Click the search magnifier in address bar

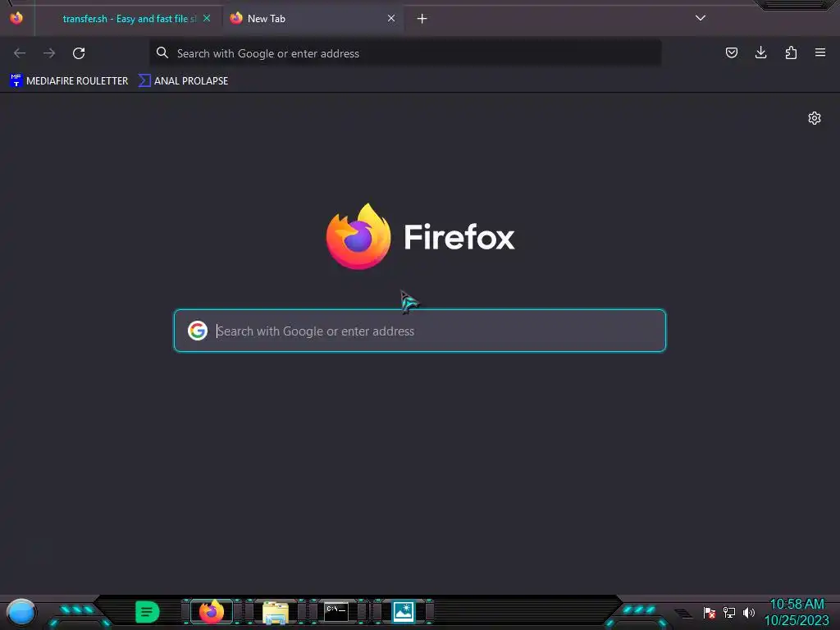[162, 53]
